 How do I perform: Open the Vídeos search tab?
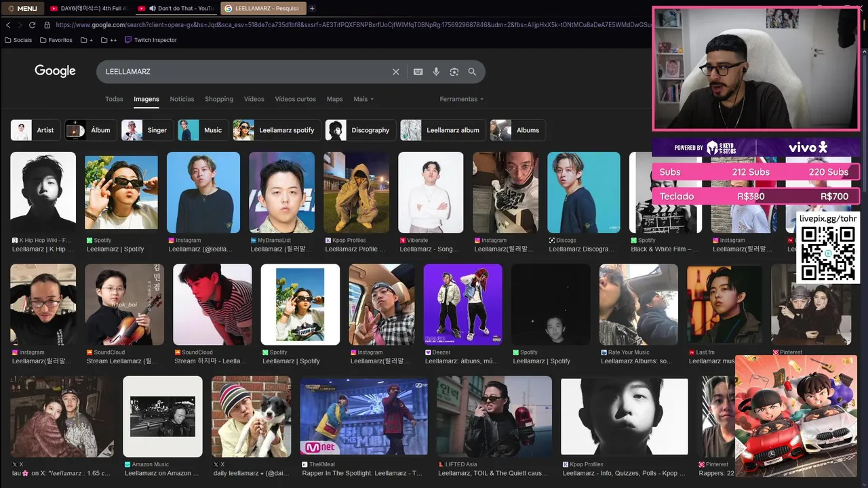point(254,99)
